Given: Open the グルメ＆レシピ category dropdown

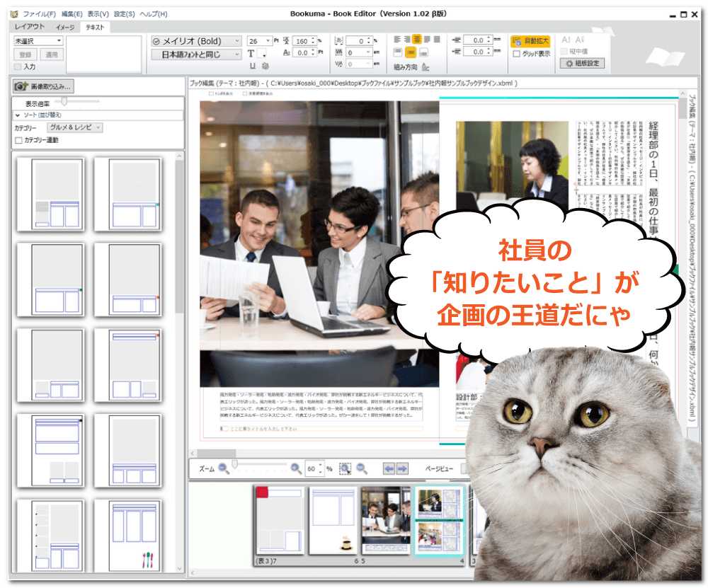Looking at the screenshot, I should click(x=75, y=127).
